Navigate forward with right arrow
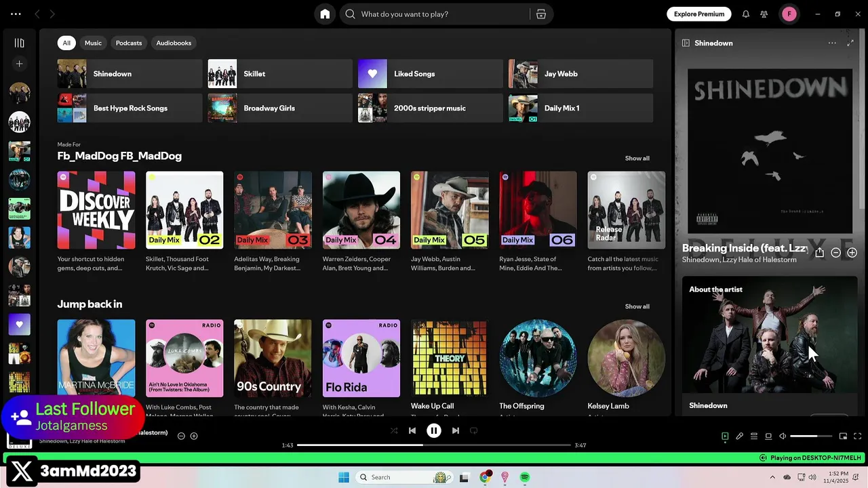This screenshot has height=488, width=868. [x=52, y=14]
